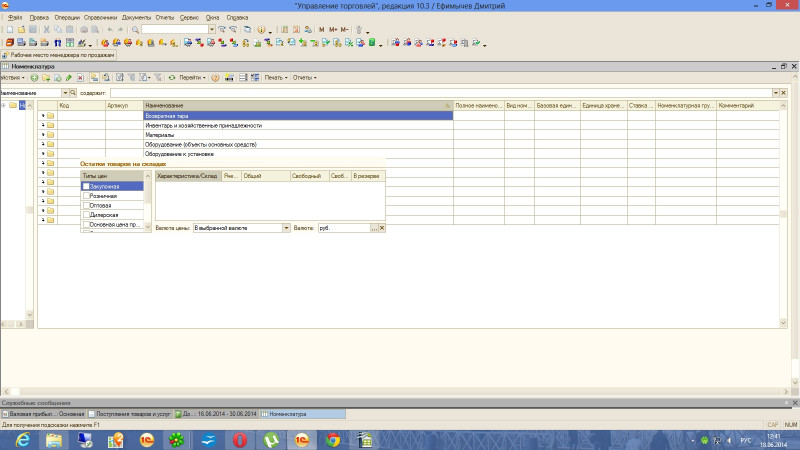Select the Инвентарь и хозяйственные принадлежности row
800x450 pixels.
(x=298, y=125)
